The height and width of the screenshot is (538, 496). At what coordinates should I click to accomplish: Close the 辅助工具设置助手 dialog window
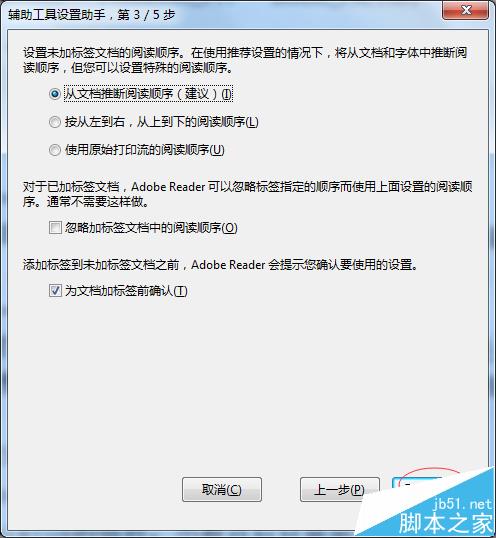click(x=465, y=11)
